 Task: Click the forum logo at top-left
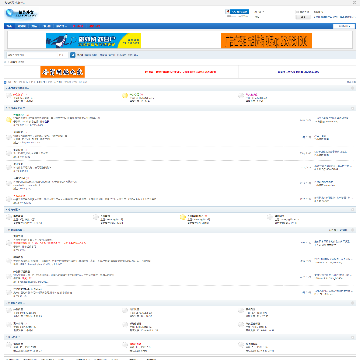tap(21, 14)
